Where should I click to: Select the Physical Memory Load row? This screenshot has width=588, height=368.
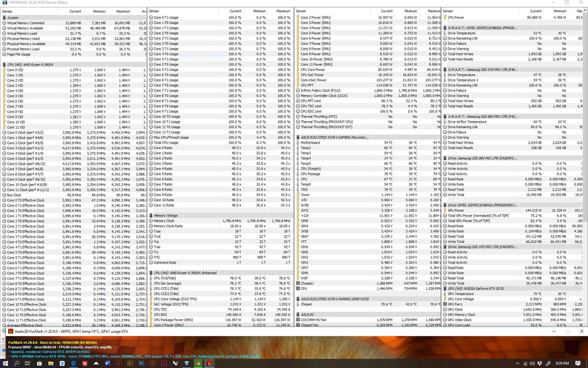coord(73,49)
